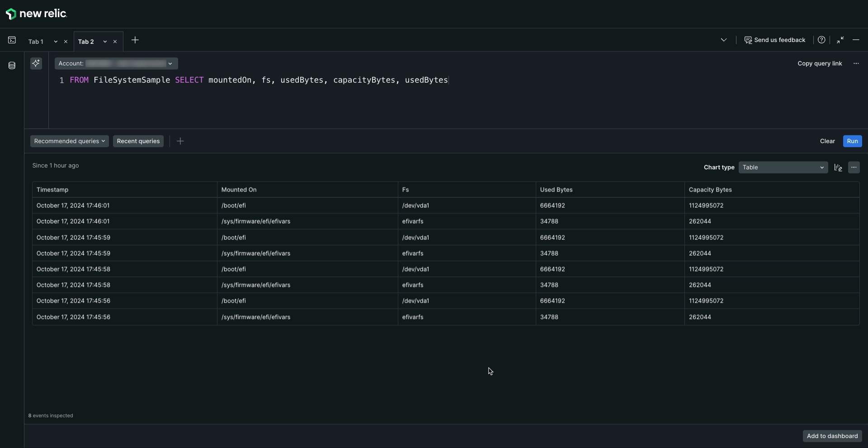Open the help question mark icon

821,40
